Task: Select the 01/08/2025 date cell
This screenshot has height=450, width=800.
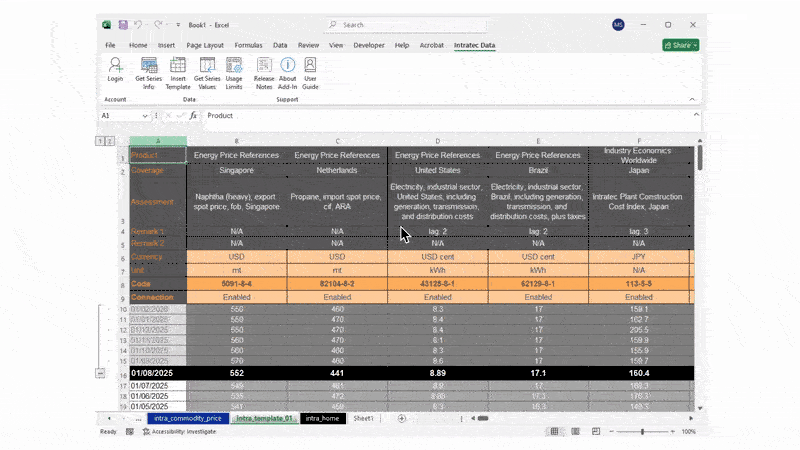Action: click(158, 373)
